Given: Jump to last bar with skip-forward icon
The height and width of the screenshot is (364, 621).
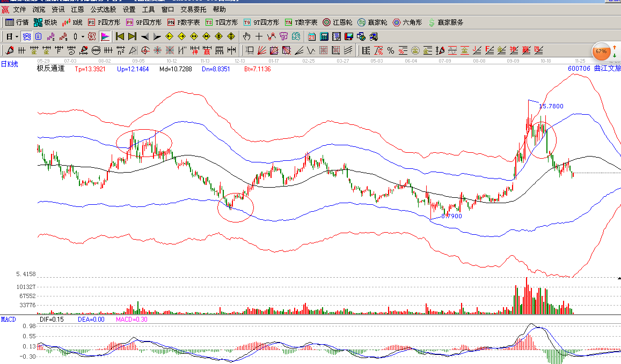Looking at the screenshot, I should click(132, 36).
